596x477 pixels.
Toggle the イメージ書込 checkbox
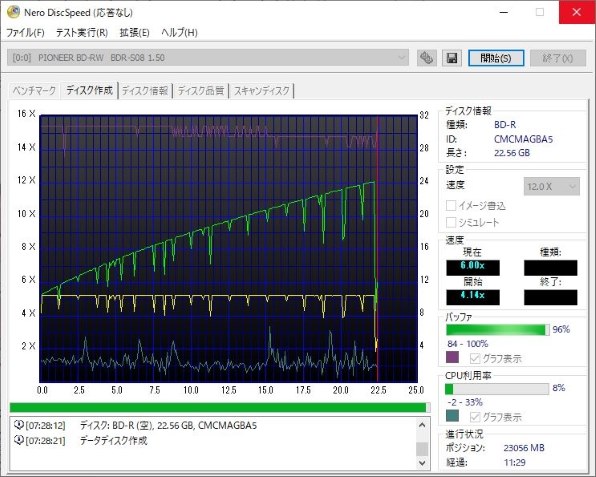(451, 206)
